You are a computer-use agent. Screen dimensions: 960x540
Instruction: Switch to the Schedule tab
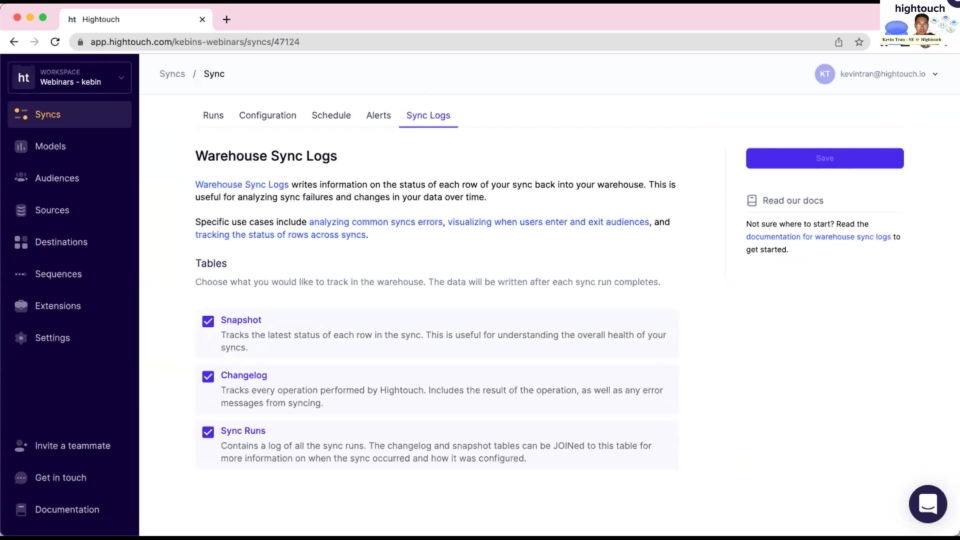click(x=331, y=115)
